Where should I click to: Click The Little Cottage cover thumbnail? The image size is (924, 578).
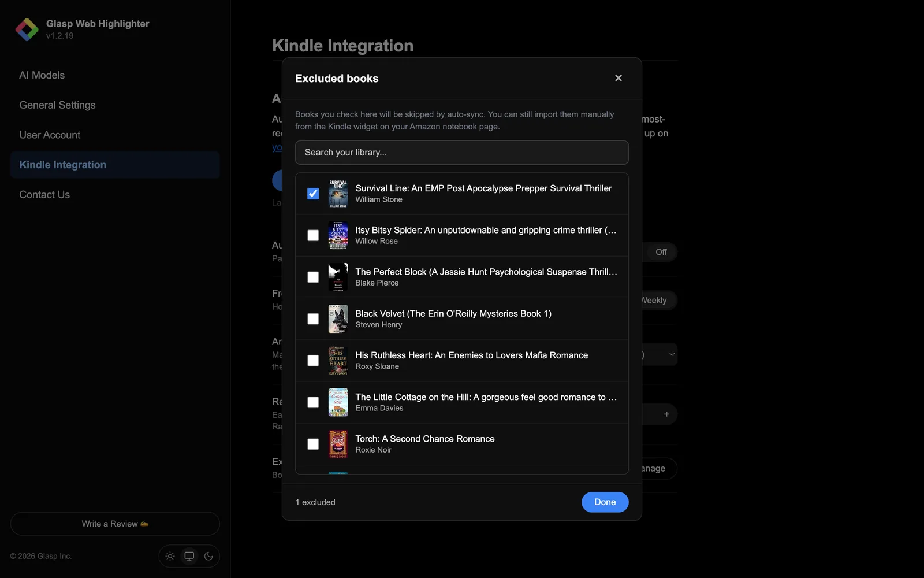[x=338, y=402]
